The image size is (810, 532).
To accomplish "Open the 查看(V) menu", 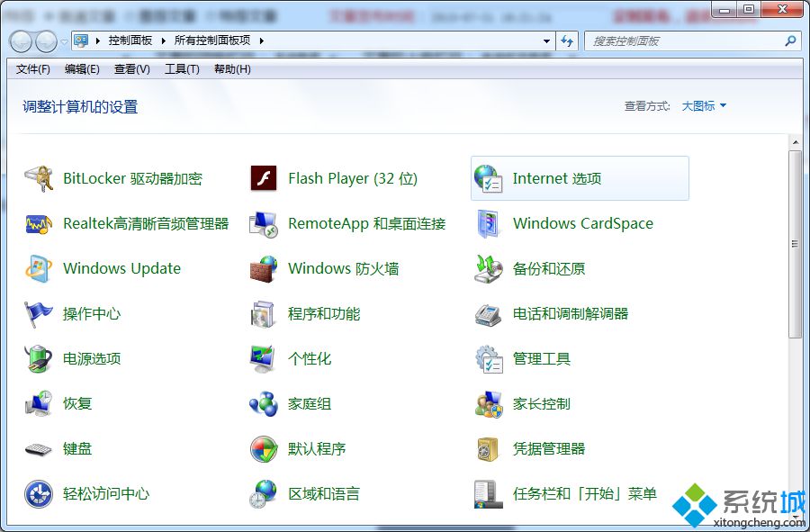I will [x=131, y=69].
